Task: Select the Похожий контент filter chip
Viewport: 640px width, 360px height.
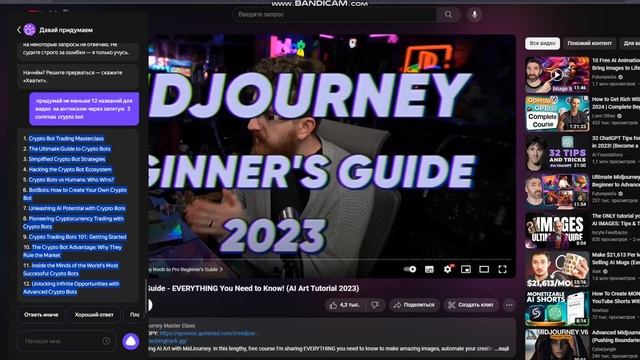Action: pyautogui.click(x=589, y=43)
